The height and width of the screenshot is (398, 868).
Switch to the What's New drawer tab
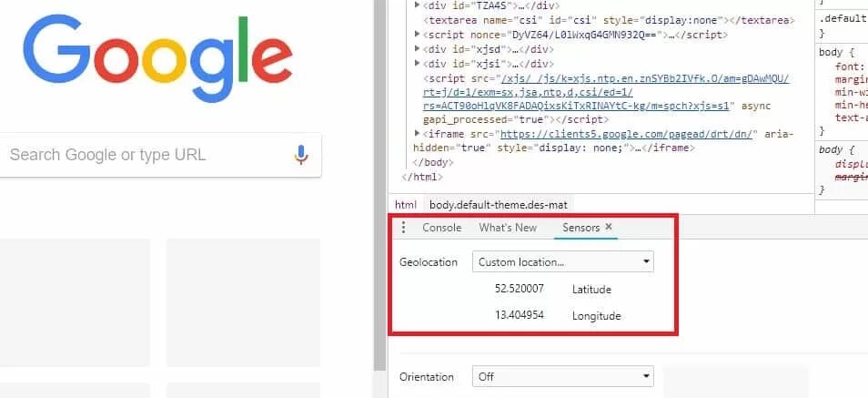508,228
